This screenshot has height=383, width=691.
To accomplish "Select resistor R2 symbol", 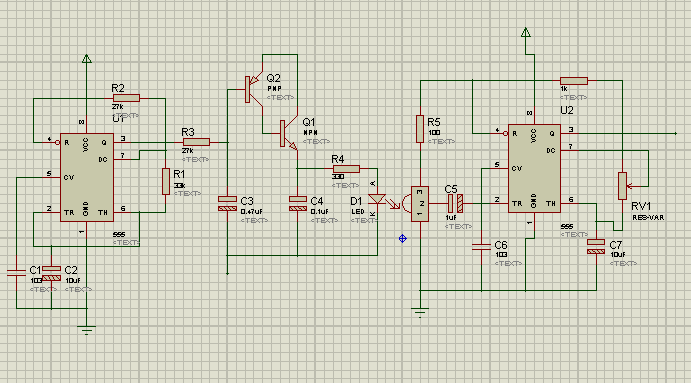I will 126,98.
